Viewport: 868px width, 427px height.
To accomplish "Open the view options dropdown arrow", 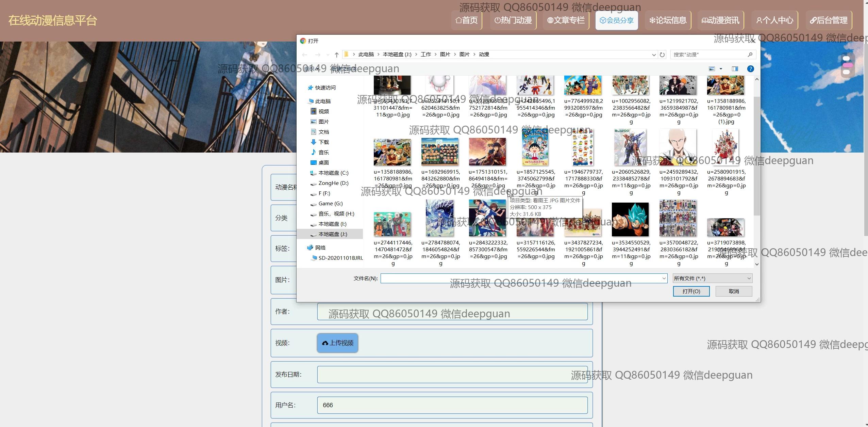I will [x=721, y=69].
